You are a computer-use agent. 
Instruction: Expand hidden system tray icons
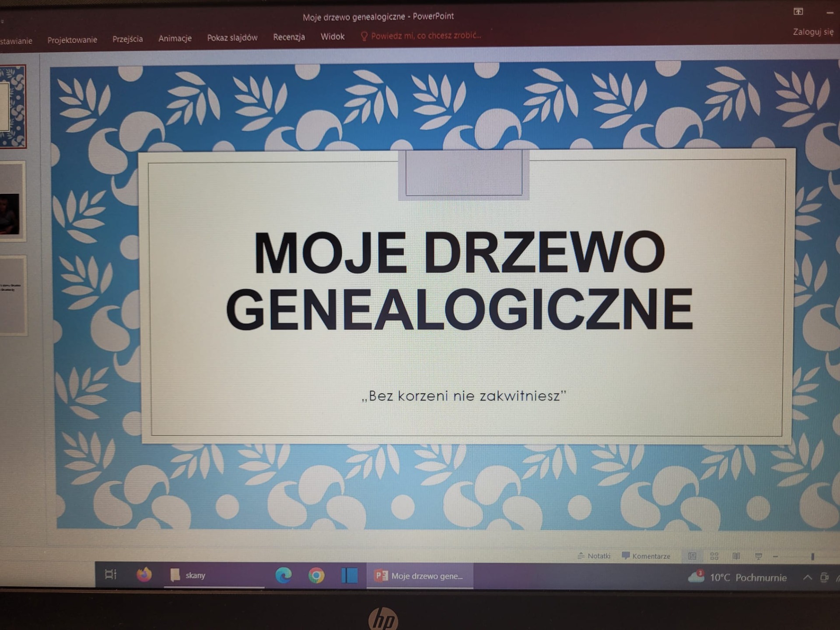coord(807,577)
